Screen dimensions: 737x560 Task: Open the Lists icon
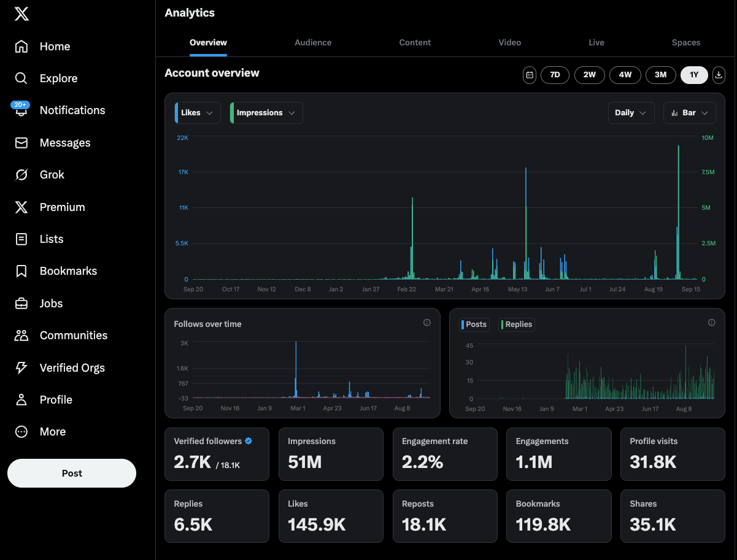(x=21, y=239)
